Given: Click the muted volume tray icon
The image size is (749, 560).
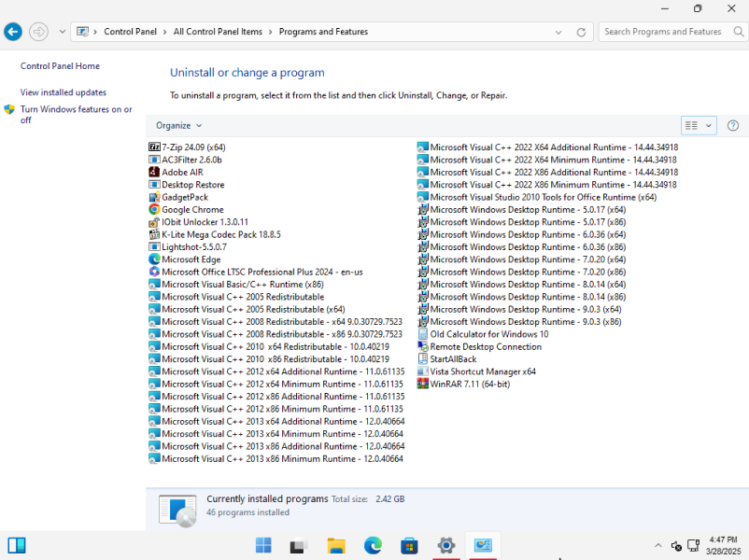Looking at the screenshot, I should click(x=676, y=545).
